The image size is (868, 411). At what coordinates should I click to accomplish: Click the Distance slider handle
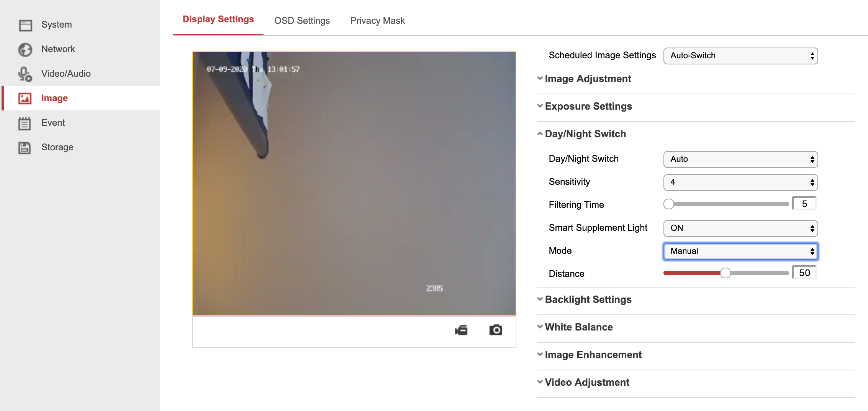(725, 273)
